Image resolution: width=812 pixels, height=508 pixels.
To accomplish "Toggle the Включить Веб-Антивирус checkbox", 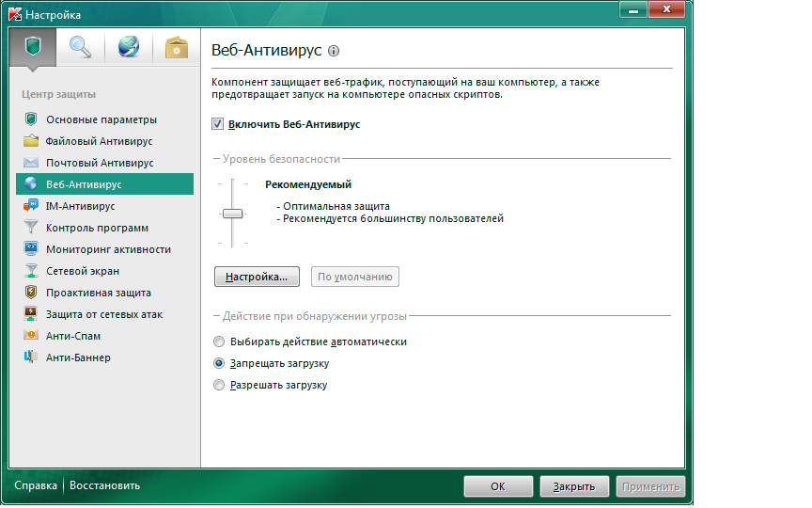I will [x=217, y=124].
